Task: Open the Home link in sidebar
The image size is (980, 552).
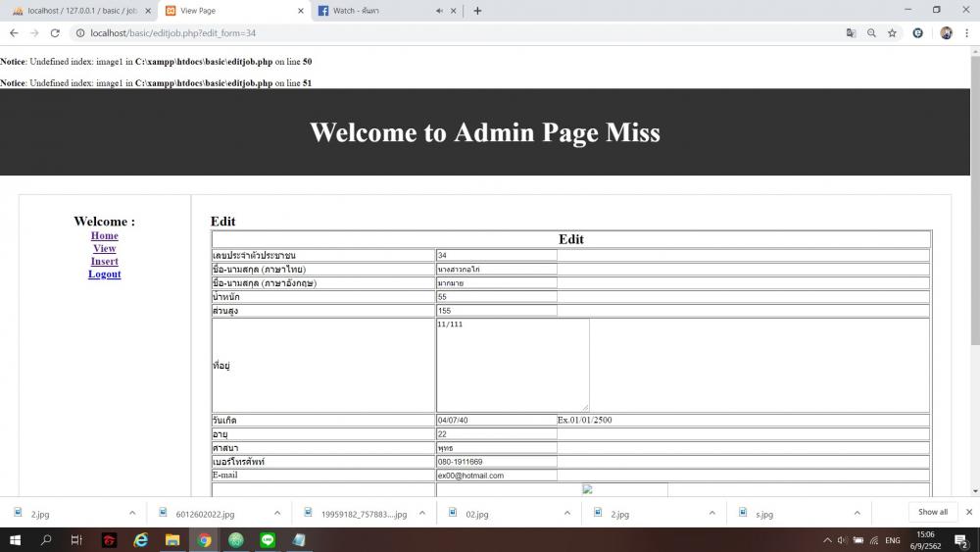Action: coord(105,235)
